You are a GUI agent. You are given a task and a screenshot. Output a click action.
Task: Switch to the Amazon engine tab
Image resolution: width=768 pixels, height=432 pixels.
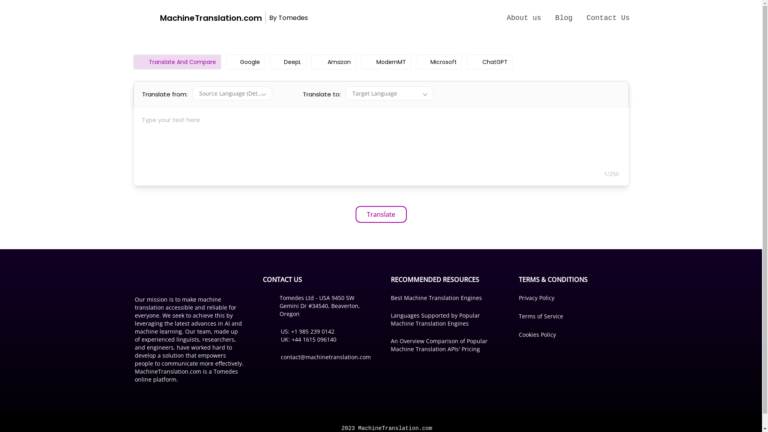pos(334,62)
